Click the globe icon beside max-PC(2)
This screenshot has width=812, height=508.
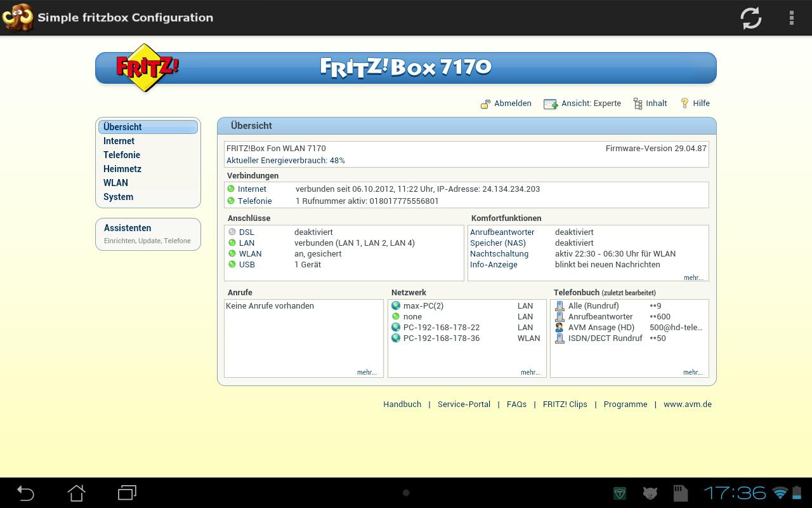point(396,306)
